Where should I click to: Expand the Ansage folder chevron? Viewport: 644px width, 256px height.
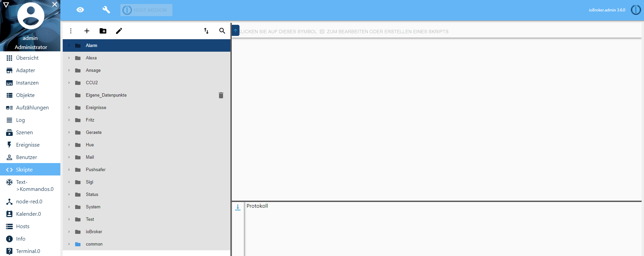point(69,70)
